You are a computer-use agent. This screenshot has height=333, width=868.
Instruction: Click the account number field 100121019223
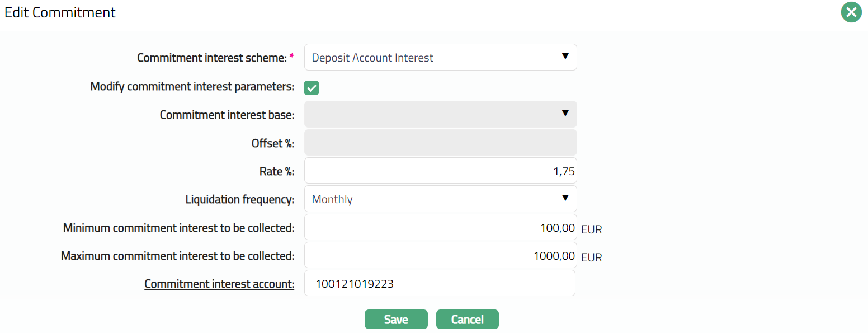coord(440,284)
